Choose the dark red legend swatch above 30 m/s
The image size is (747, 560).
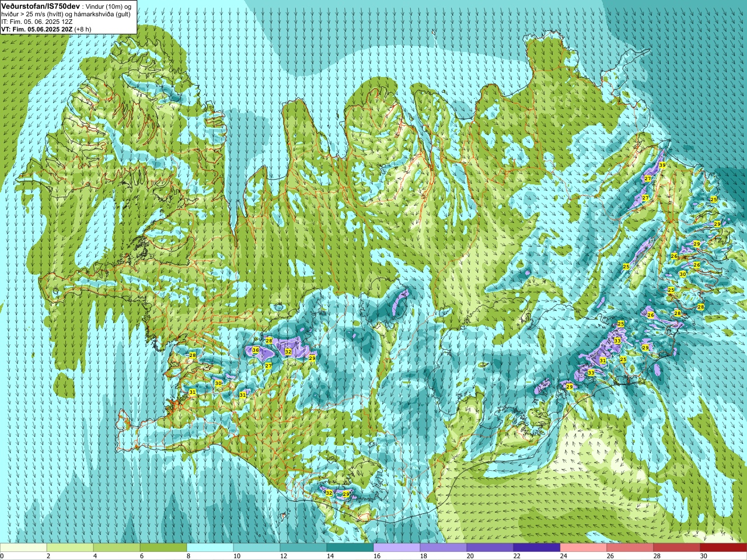coord(724,548)
